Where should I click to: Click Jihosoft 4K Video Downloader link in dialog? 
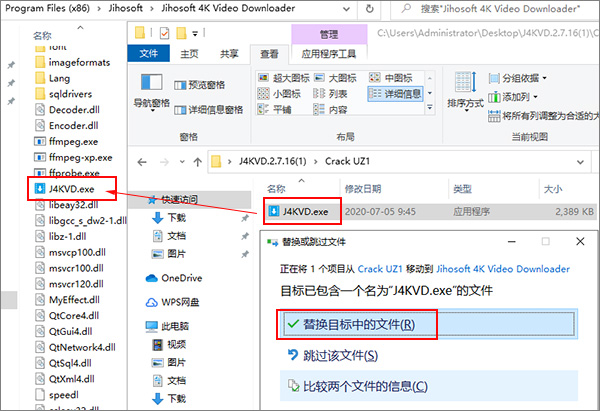click(x=503, y=269)
